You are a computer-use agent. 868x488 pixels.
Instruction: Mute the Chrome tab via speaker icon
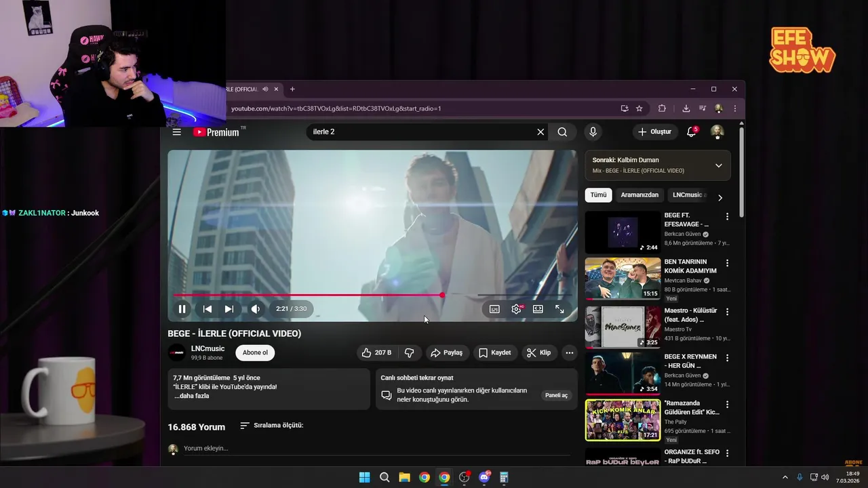(265, 89)
